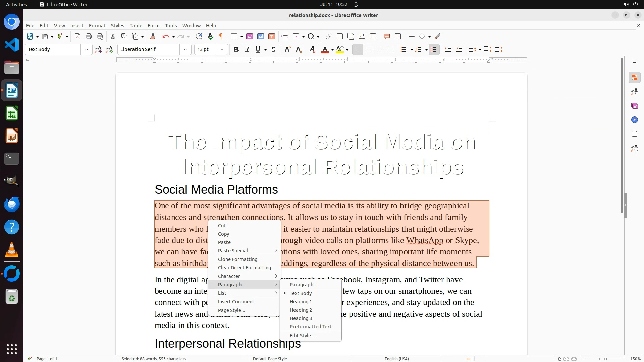Toggle formatting marks pilcrow icon

click(x=221, y=36)
